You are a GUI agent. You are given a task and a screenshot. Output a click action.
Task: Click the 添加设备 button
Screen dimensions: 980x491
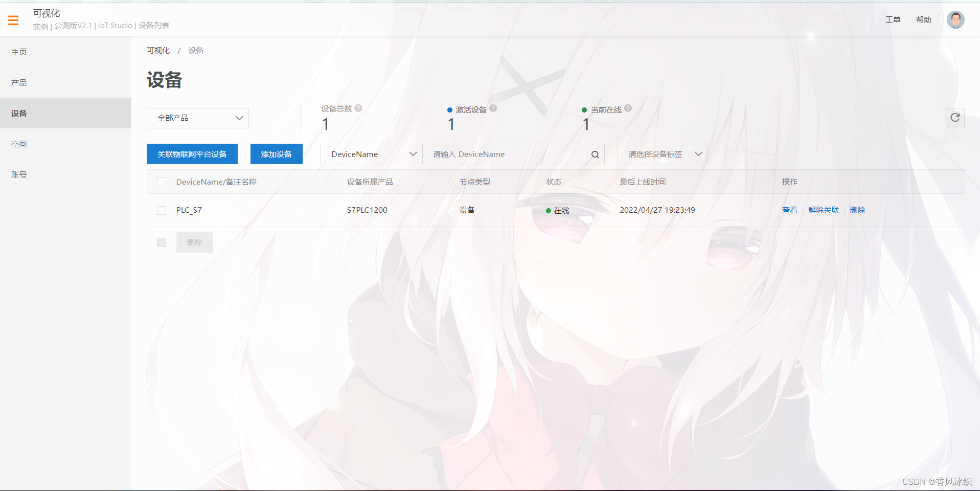tap(277, 154)
